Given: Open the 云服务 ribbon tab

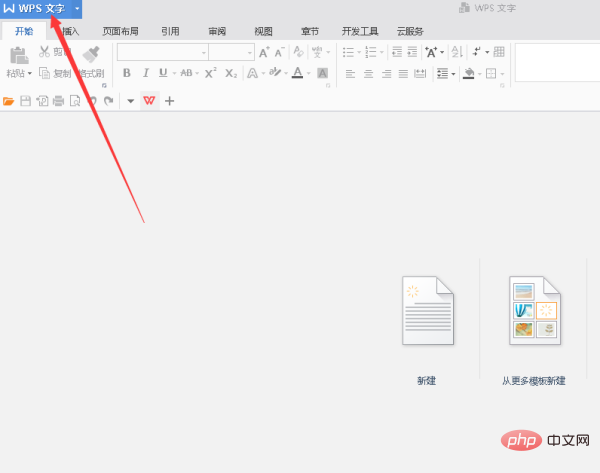Looking at the screenshot, I should pos(410,31).
